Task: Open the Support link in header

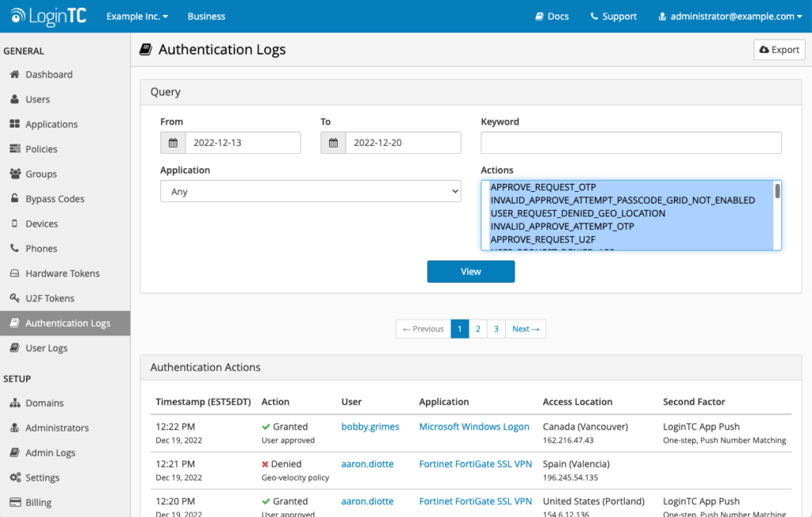Action: click(613, 16)
